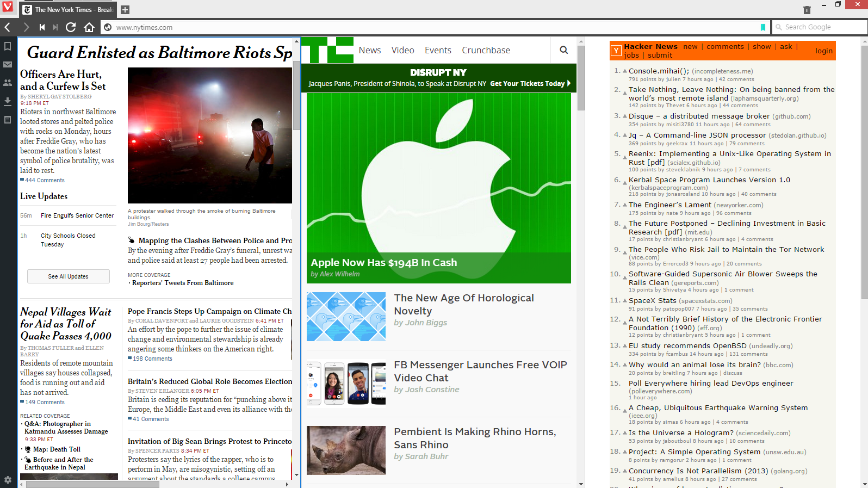Bookmark page using address bar bookmark icon
868x488 pixels.
(x=763, y=27)
